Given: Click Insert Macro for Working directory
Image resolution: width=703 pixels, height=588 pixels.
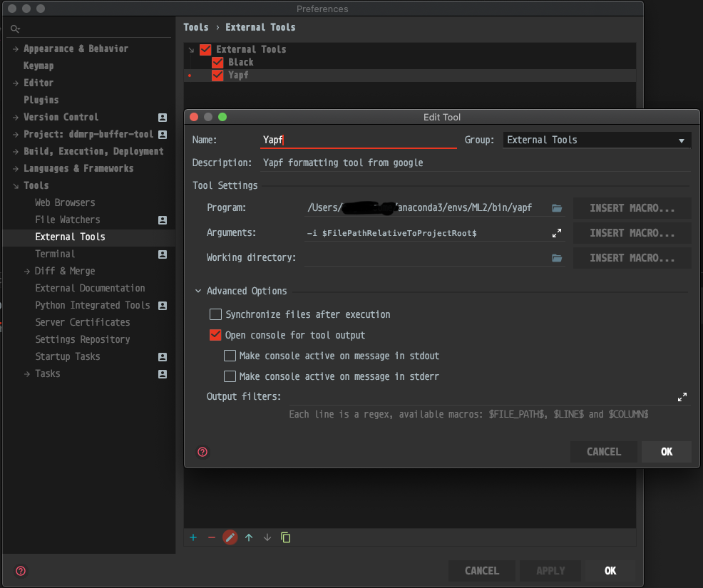Looking at the screenshot, I should pos(632,258).
